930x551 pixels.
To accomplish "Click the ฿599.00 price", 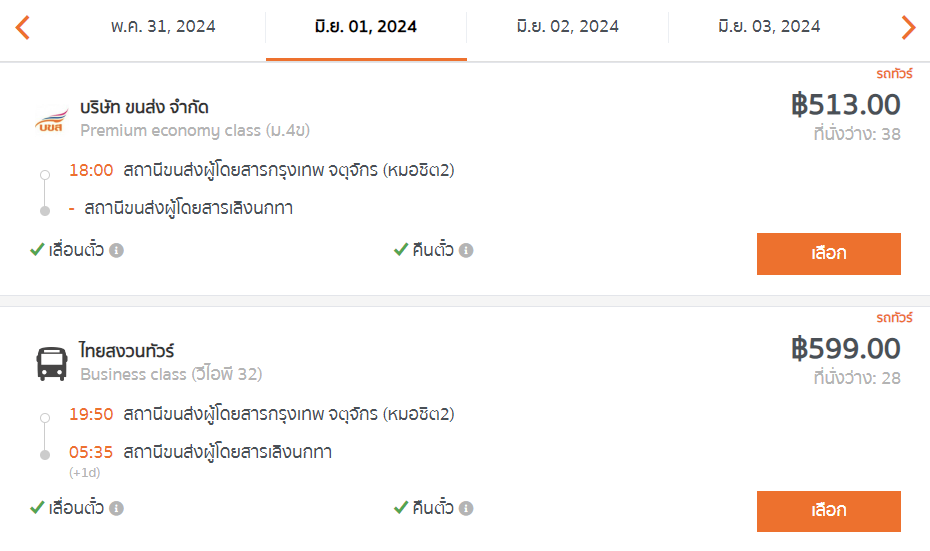I will click(846, 349).
